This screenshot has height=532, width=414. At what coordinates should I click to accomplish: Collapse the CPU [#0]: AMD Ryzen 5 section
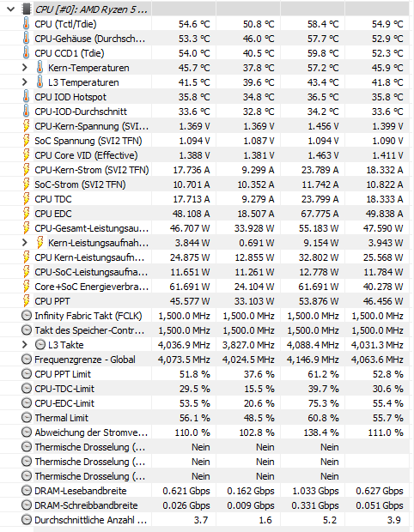point(10,9)
